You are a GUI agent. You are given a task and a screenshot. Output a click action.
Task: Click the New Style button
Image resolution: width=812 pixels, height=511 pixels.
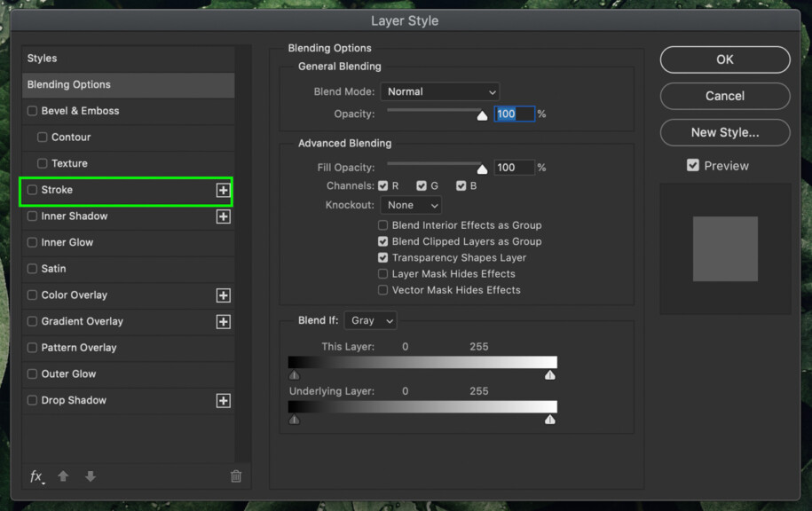(x=724, y=132)
